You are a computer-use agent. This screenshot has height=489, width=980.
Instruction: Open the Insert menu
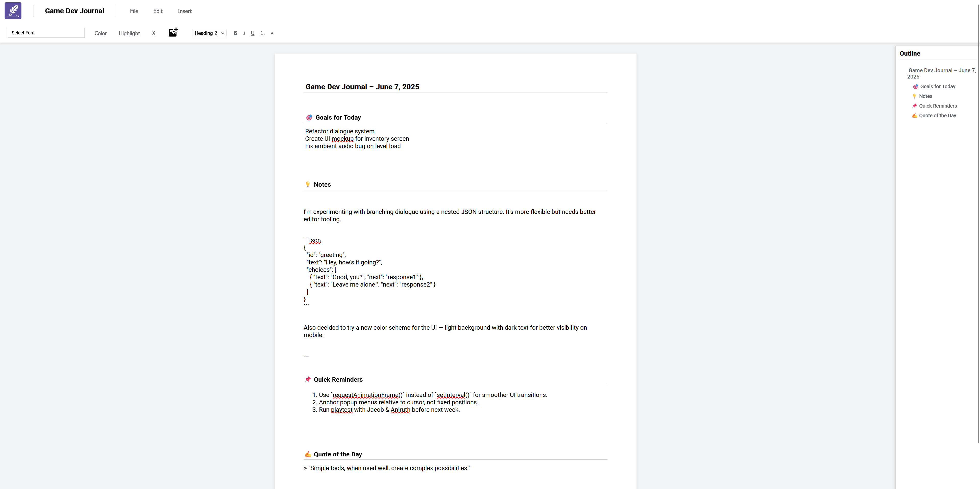pos(185,11)
